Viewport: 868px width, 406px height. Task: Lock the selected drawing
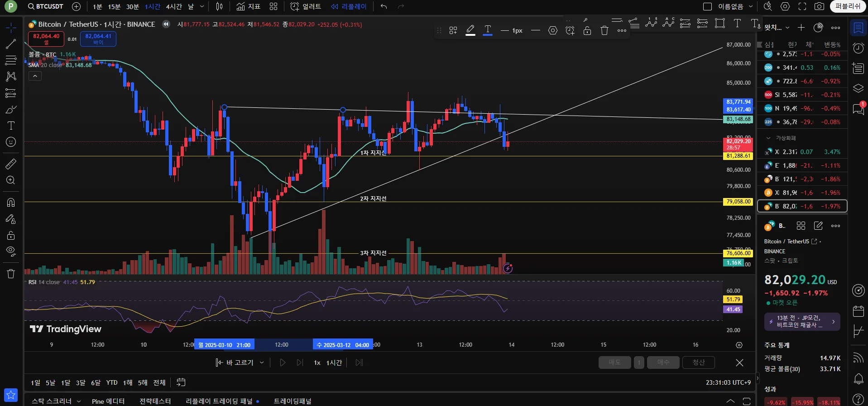pyautogui.click(x=587, y=30)
